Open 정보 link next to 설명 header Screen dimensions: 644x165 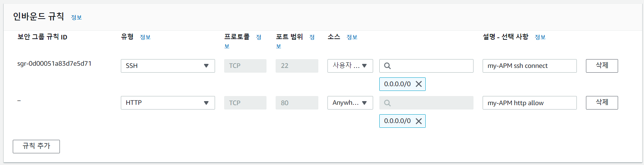click(540, 37)
